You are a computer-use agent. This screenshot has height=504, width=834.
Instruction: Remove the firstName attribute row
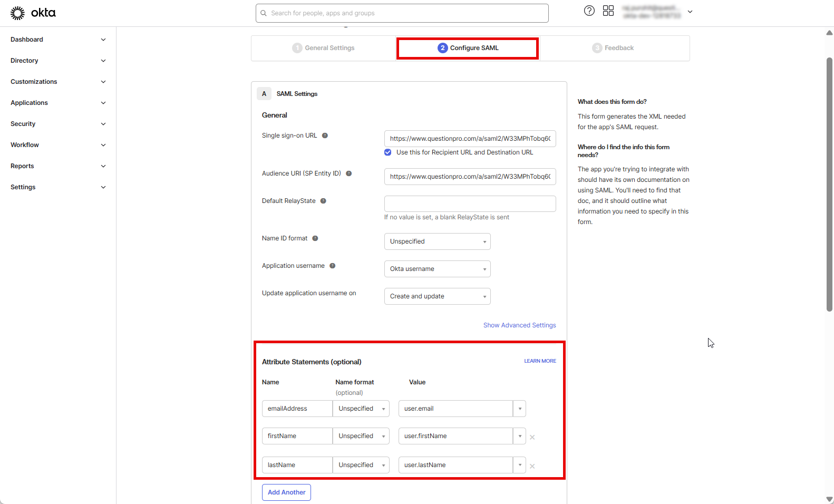point(532,437)
